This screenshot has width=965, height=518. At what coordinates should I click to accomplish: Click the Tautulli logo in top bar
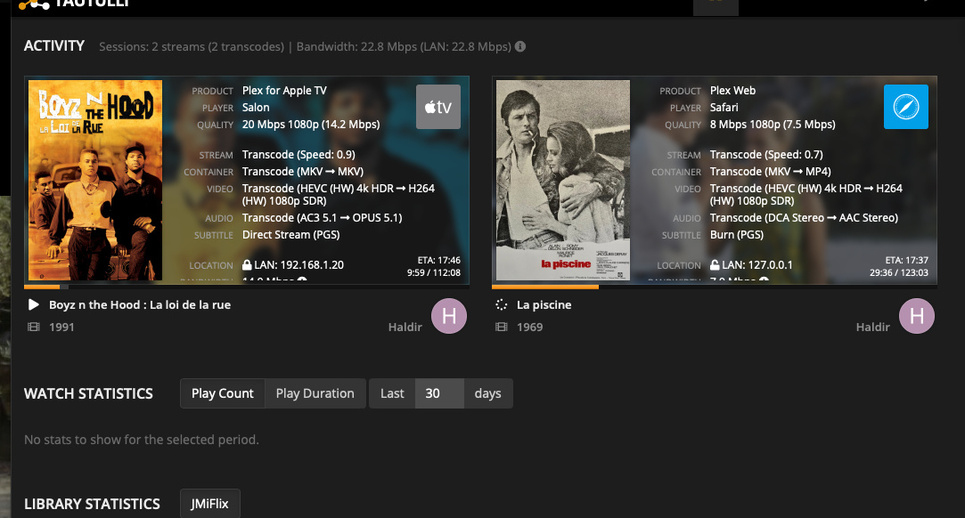point(75,4)
